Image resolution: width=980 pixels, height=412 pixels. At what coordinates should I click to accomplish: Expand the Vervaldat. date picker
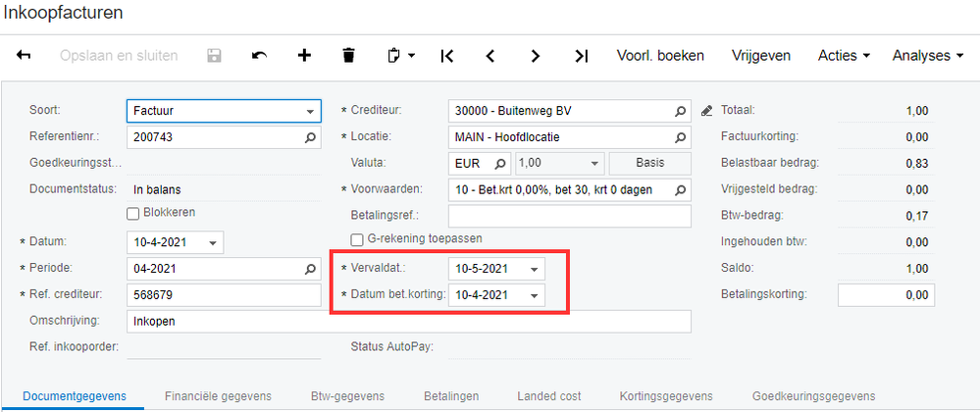tap(534, 268)
